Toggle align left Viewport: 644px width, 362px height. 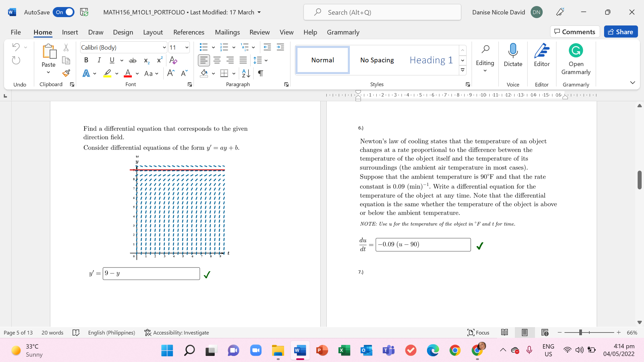coord(204,60)
